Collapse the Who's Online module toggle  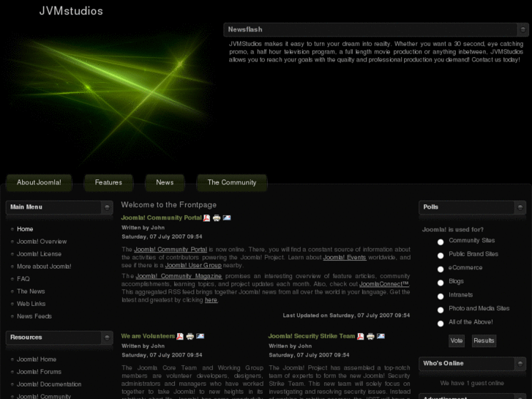520,364
